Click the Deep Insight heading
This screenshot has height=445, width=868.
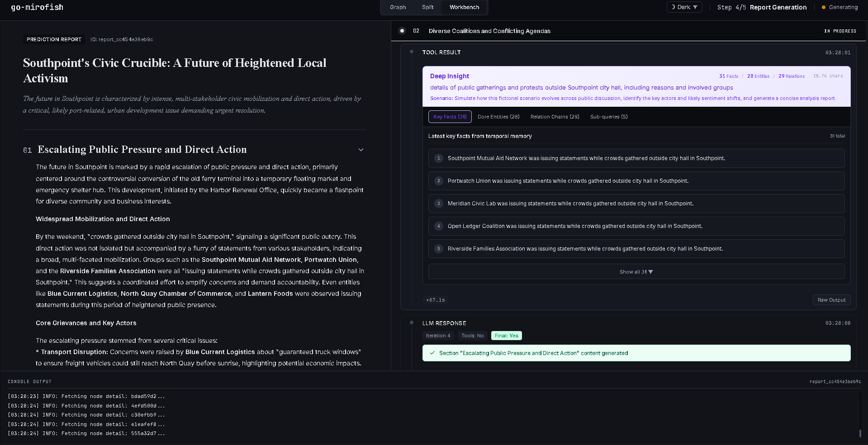tap(450, 76)
